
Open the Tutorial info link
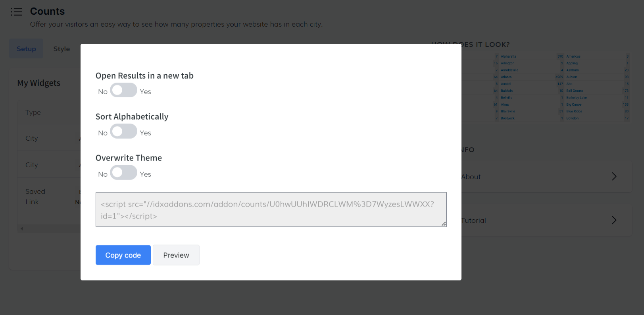coord(474,220)
